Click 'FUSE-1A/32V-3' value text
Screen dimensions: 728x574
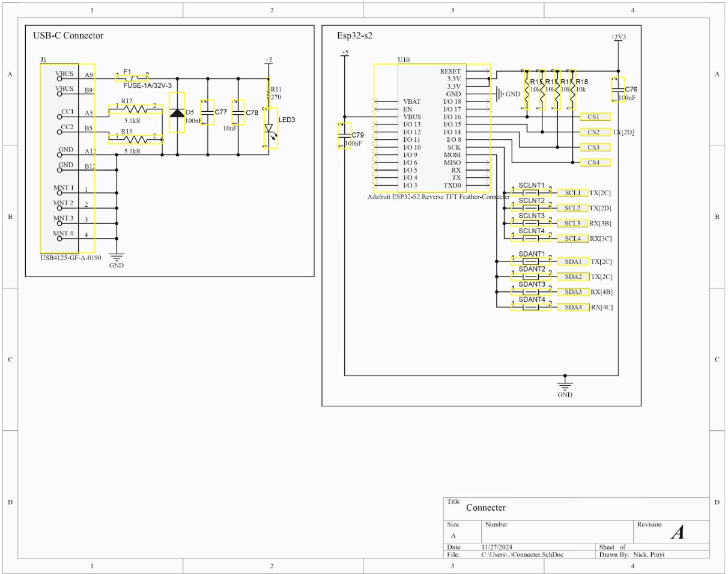click(148, 86)
